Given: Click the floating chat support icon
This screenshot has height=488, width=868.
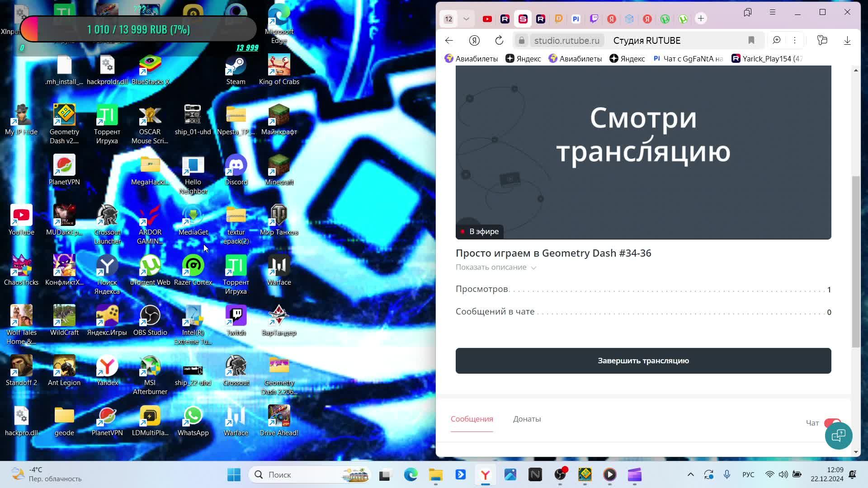Looking at the screenshot, I should (839, 436).
